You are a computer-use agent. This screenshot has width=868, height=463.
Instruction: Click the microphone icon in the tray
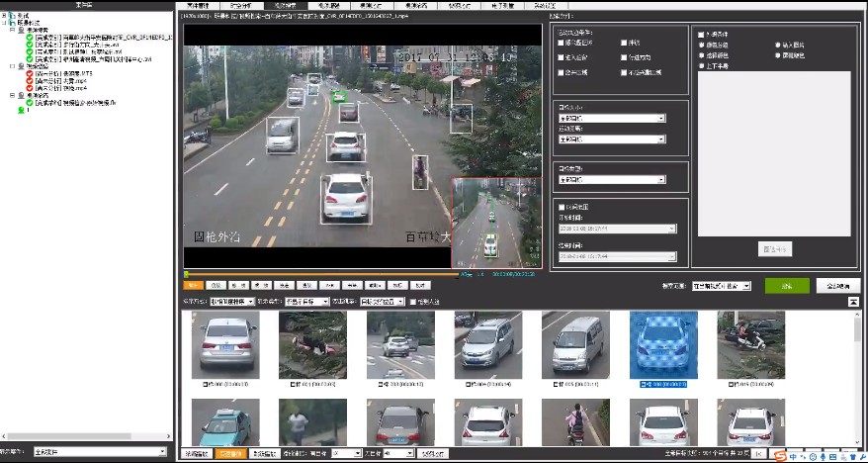pyautogui.click(x=825, y=456)
